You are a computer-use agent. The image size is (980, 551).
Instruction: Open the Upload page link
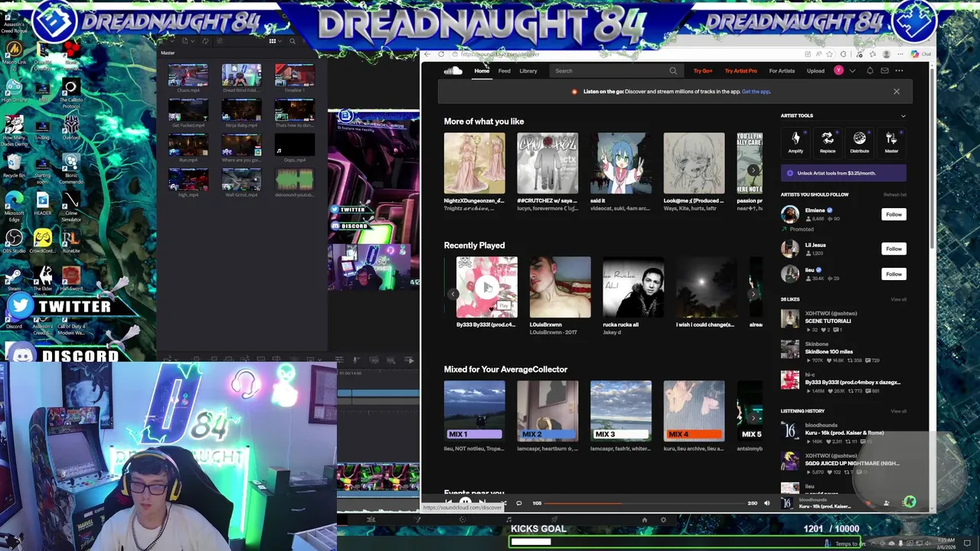815,71
